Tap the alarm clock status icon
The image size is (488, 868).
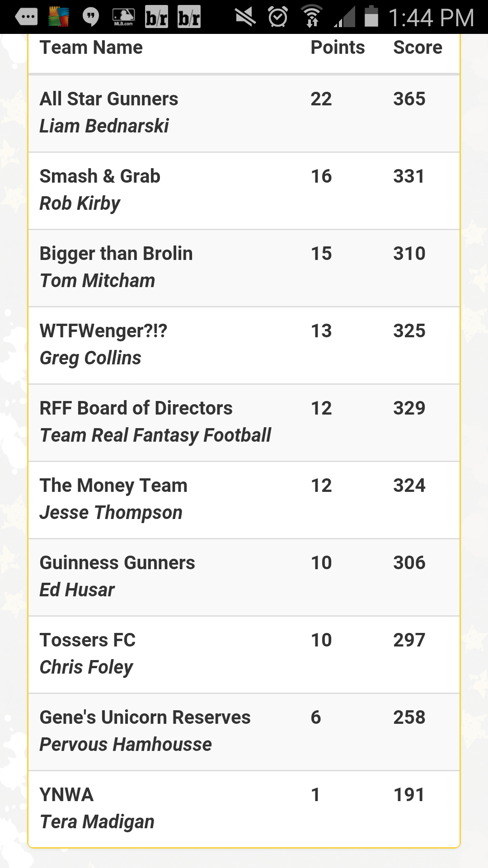(x=278, y=17)
